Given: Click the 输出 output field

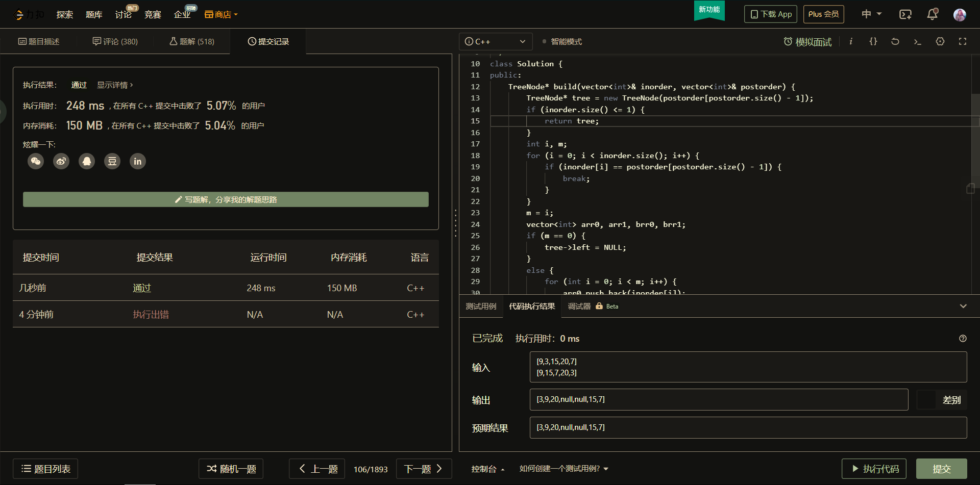Looking at the screenshot, I should tap(719, 399).
